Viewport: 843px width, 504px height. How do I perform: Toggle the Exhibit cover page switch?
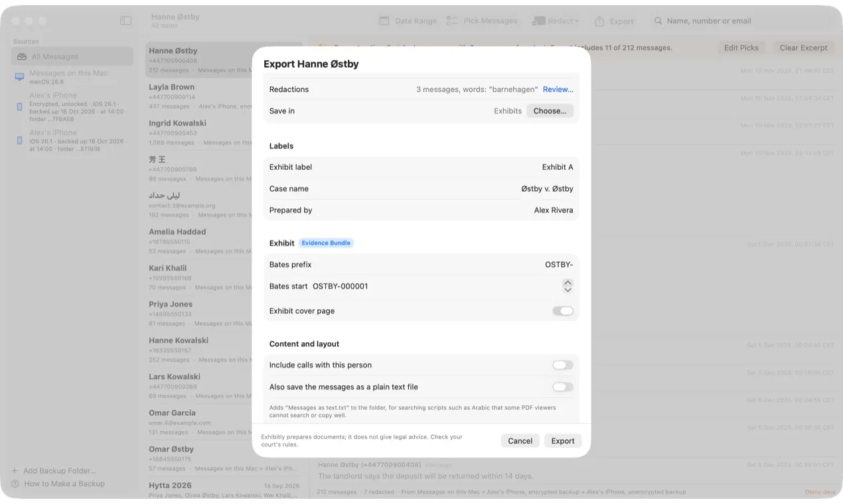click(563, 311)
